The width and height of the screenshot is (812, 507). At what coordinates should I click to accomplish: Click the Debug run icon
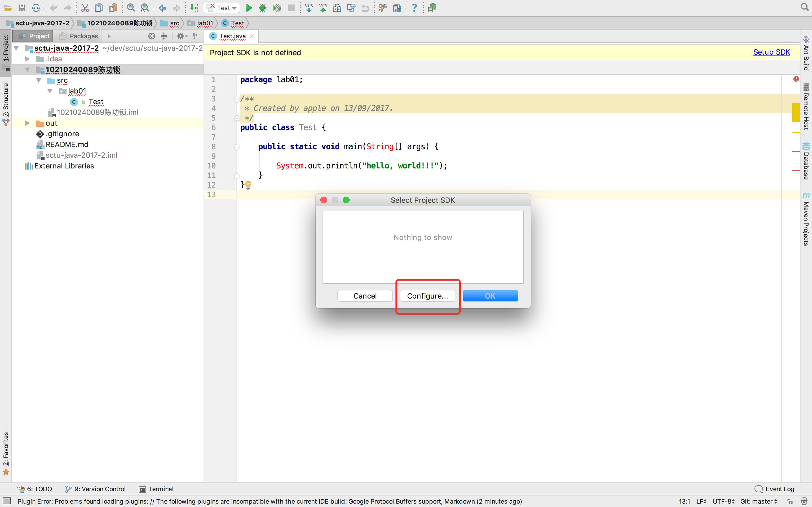click(x=262, y=8)
